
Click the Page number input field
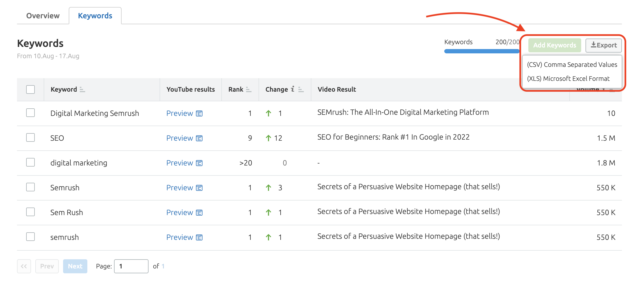(x=131, y=266)
